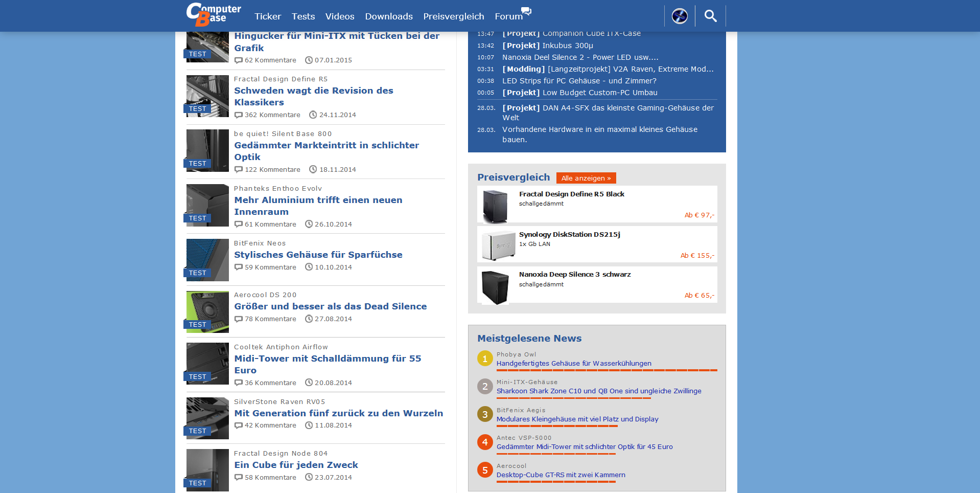Open the Forum navigation link
Screen dimensions: 980x493
(x=508, y=16)
